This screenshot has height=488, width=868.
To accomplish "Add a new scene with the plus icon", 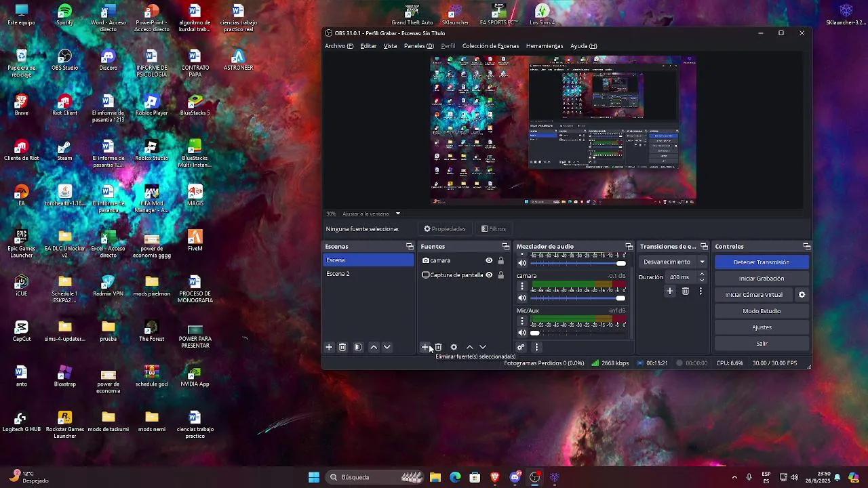I will pyautogui.click(x=329, y=347).
